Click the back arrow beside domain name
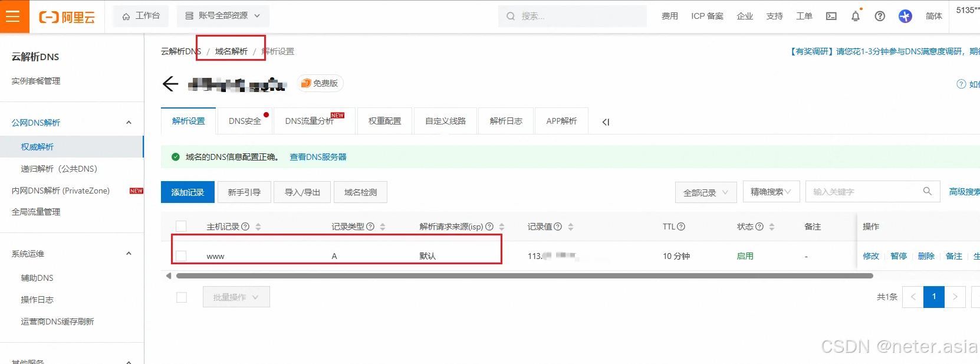The width and height of the screenshot is (980, 364). (170, 84)
